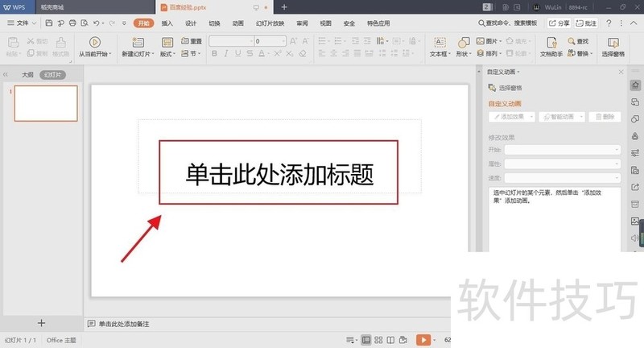Viewport: 644px width, 348px height.
Task: Collapse the ribbon with the up chevron
Action: [x=634, y=23]
